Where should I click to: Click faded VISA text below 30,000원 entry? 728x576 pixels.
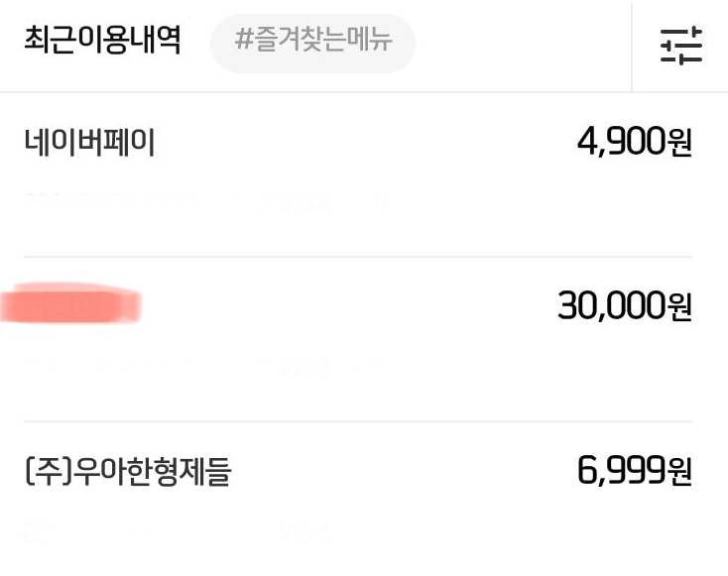click(x=305, y=368)
